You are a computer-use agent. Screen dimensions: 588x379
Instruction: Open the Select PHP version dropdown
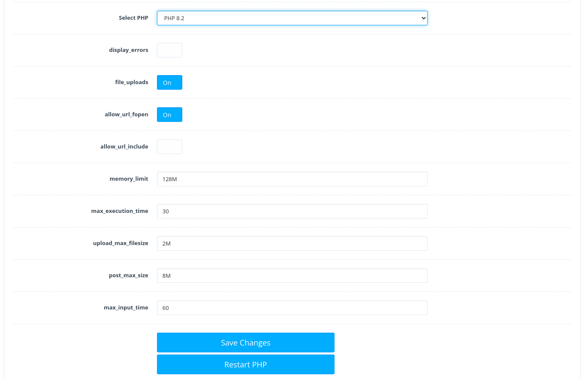tap(292, 18)
